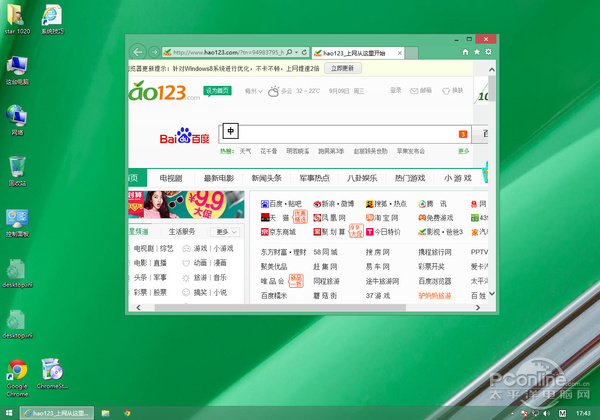This screenshot has width=600, height=420.
Task: Open the 网络 network desktop icon
Action: pos(17,120)
